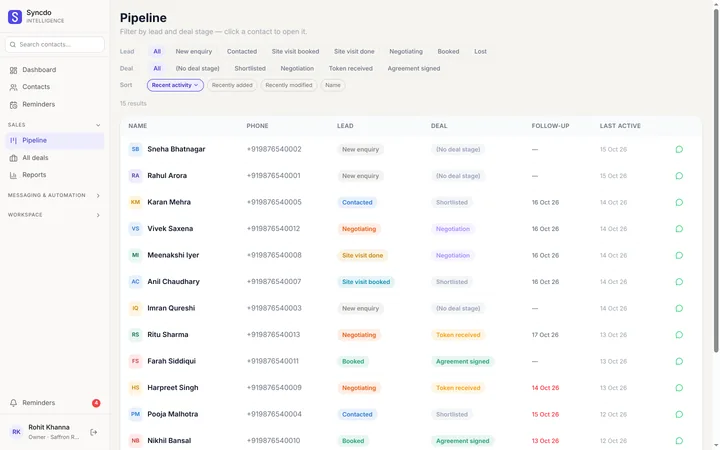Filter deals by Agreement signed
The height and width of the screenshot is (450, 720).
click(x=414, y=68)
